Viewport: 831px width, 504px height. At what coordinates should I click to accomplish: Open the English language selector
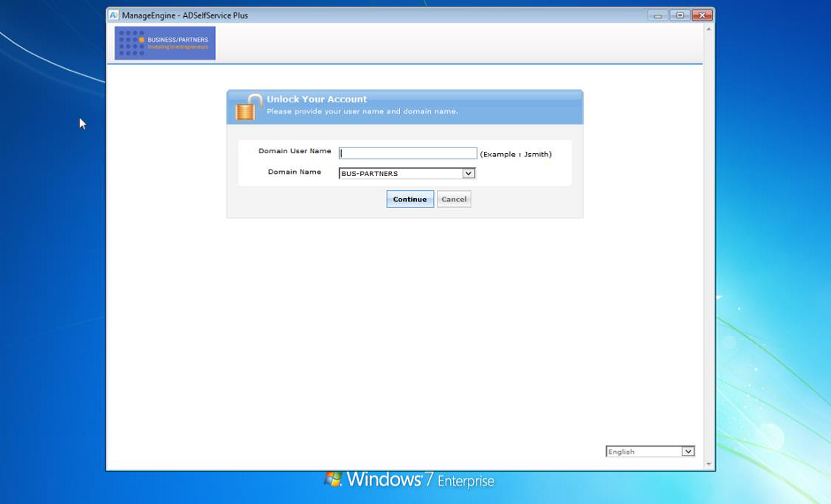point(650,452)
